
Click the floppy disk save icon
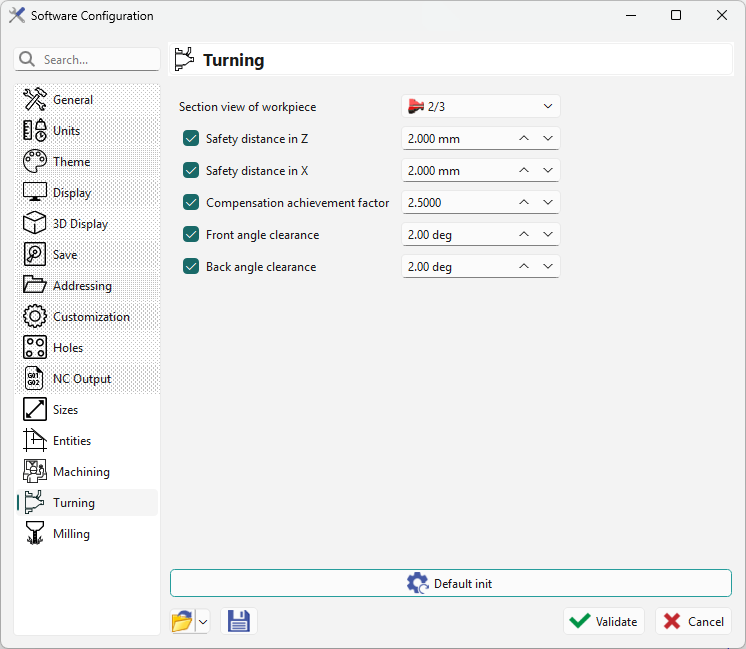click(x=239, y=622)
